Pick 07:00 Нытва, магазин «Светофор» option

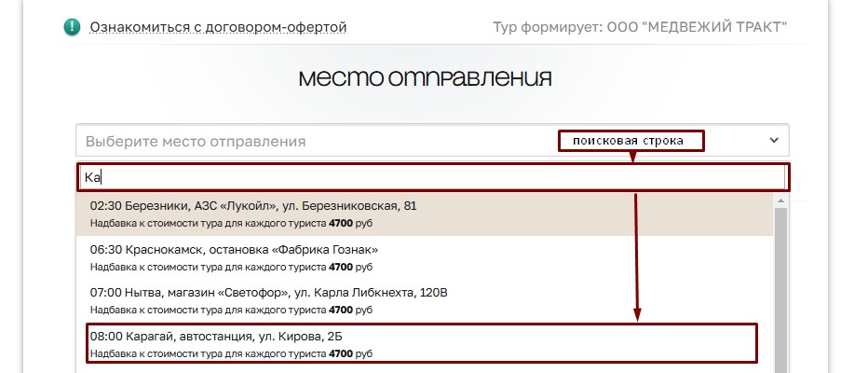tap(268, 292)
